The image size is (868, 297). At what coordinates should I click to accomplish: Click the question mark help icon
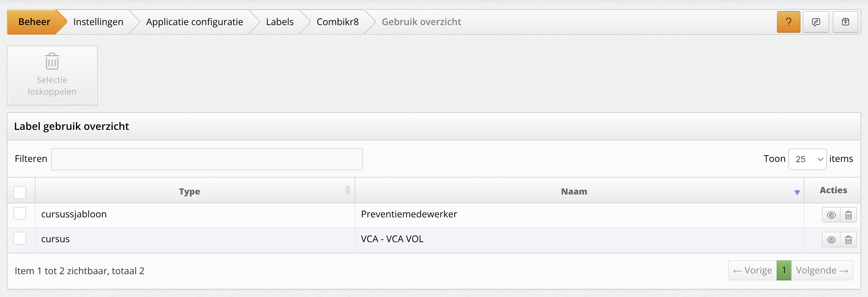click(x=788, y=22)
